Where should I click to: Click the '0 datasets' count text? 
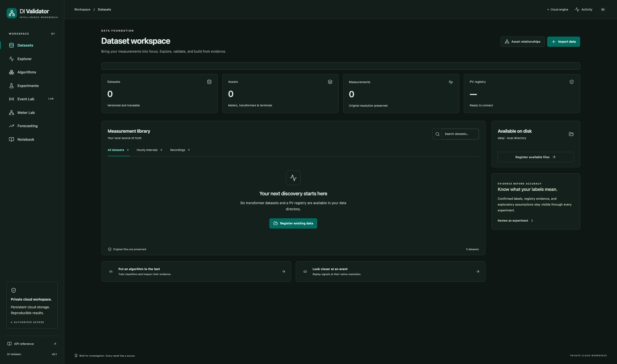pyautogui.click(x=472, y=249)
